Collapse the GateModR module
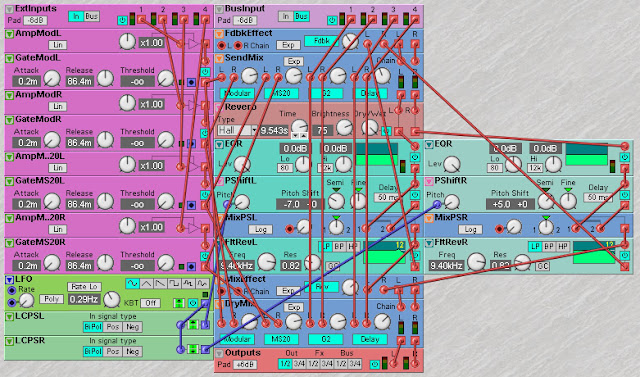Screen dimensions: 640x377 click(x=9, y=120)
